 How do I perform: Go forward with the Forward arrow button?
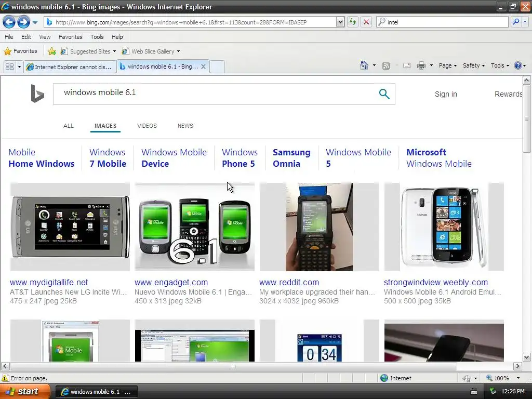(x=23, y=22)
